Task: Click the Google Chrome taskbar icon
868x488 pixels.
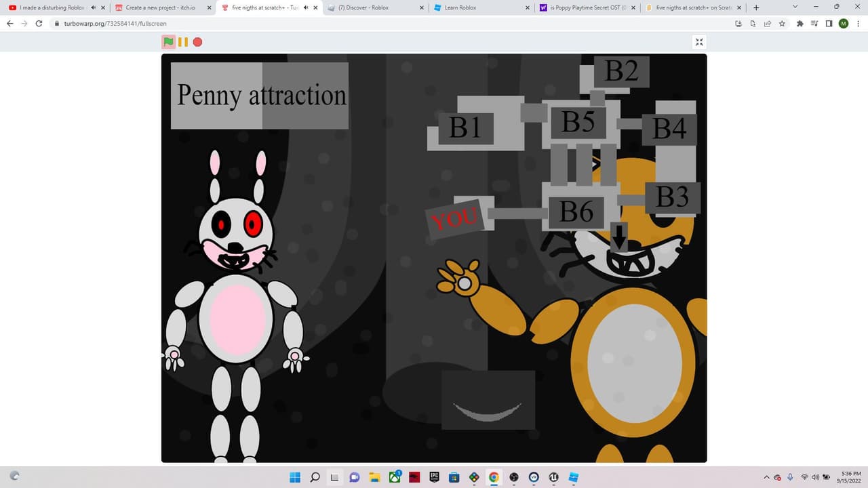Action: pos(494,477)
